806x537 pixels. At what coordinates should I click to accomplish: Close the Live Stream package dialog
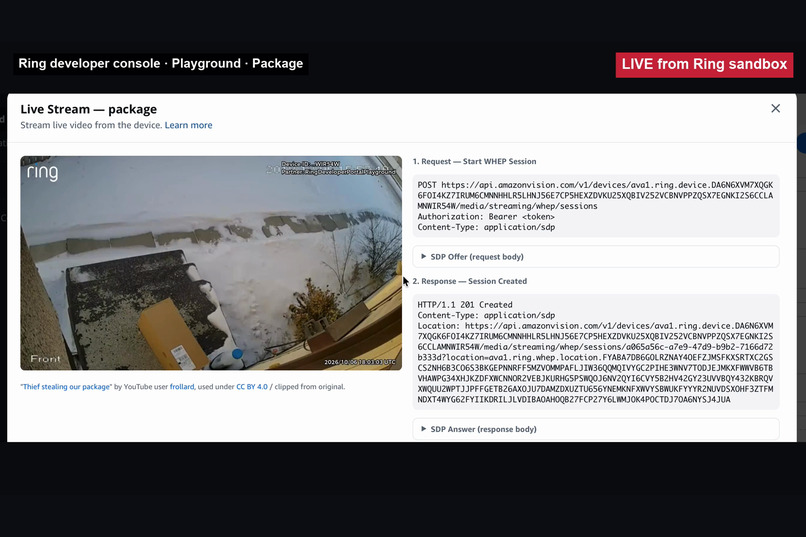pos(775,108)
